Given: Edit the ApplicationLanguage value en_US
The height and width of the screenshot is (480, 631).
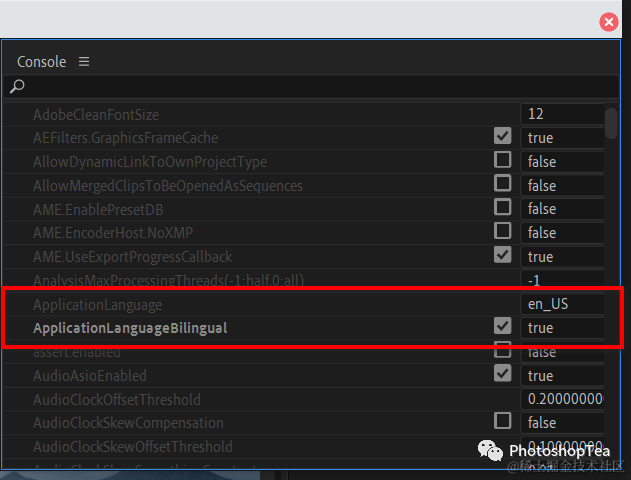Looking at the screenshot, I should pos(562,304).
